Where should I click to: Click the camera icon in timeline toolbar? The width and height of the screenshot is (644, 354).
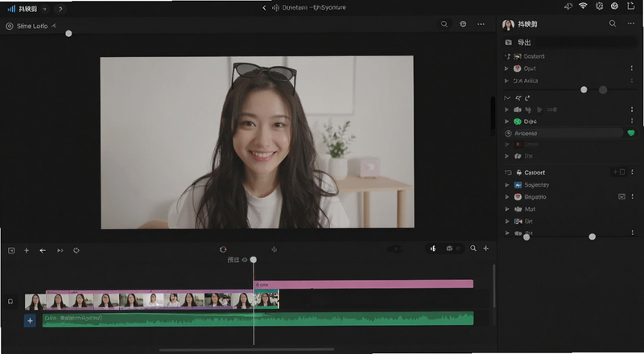449,249
